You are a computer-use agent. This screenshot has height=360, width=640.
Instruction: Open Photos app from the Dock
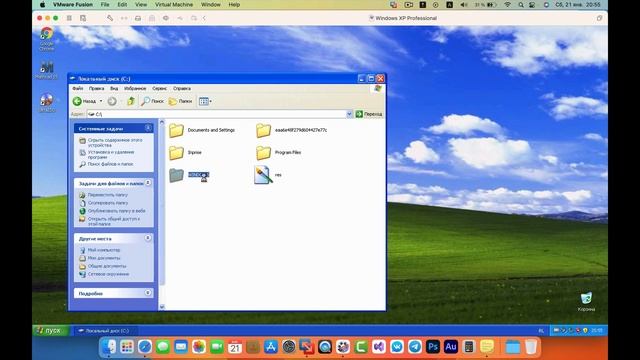199,347
